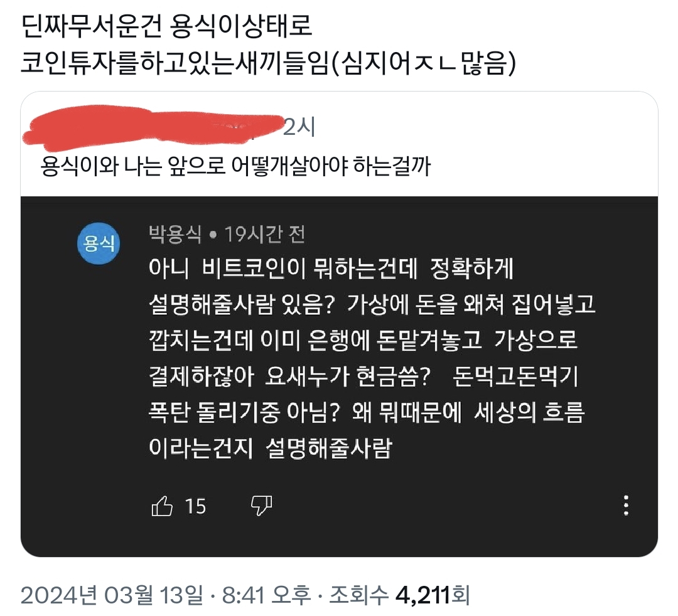Click the 19시간 전 comment timestamp
The image size is (678, 616).
(265, 235)
